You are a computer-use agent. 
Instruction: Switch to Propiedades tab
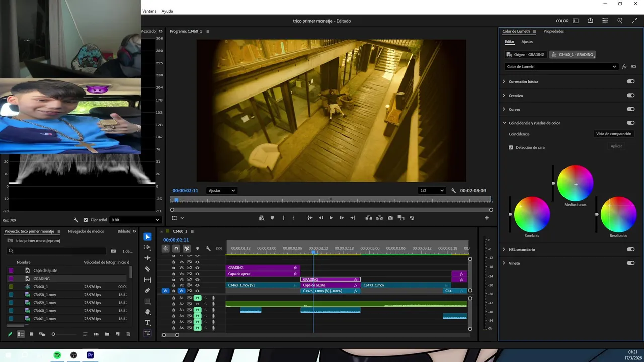point(553,31)
